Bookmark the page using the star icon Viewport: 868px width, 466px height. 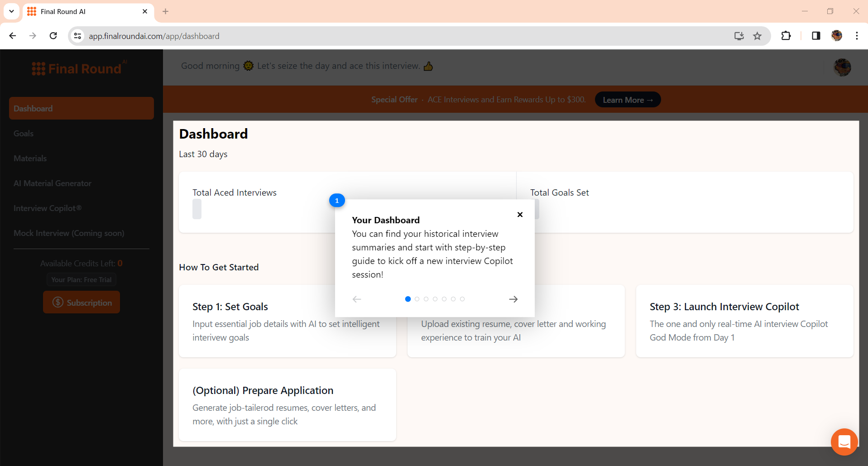pos(757,36)
